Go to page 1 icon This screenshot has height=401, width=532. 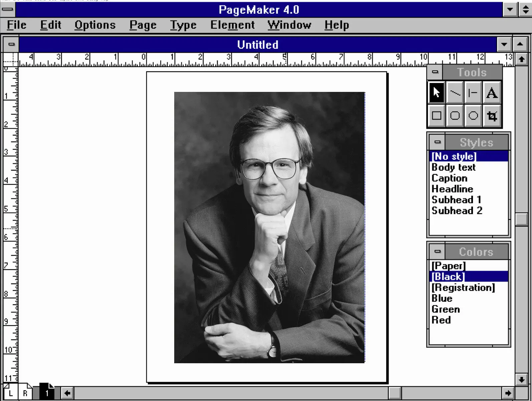tap(47, 392)
